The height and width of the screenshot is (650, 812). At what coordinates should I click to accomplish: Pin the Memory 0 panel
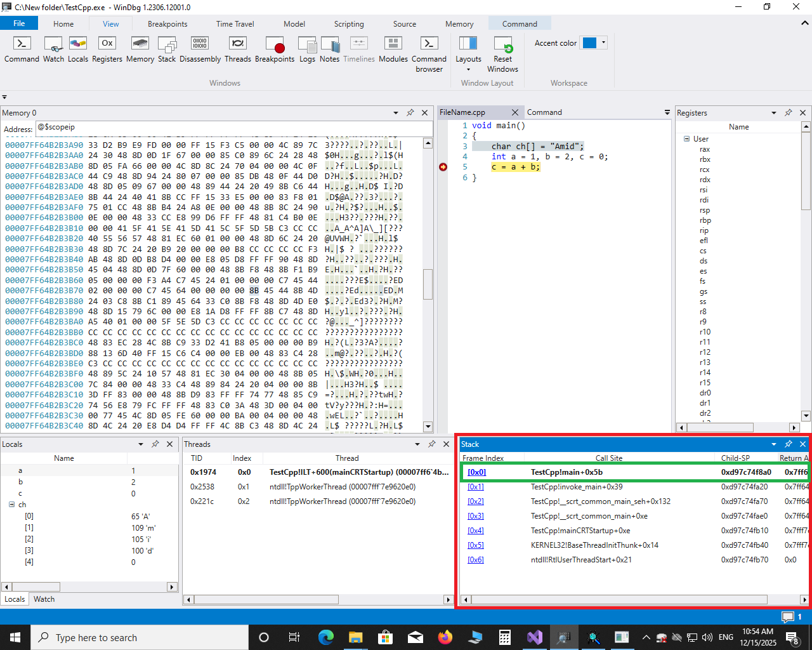pyautogui.click(x=410, y=112)
